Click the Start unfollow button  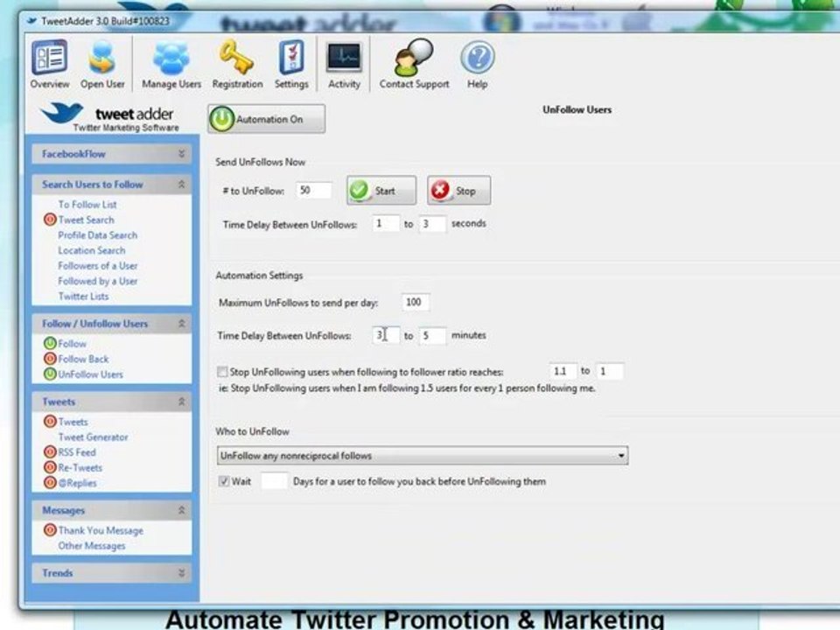click(381, 190)
